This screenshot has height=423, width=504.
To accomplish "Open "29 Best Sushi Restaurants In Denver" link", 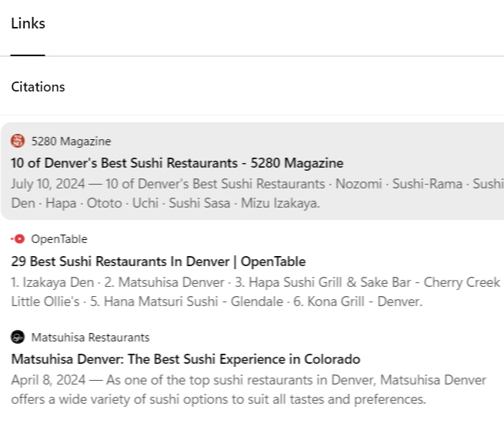I will 158,261.
